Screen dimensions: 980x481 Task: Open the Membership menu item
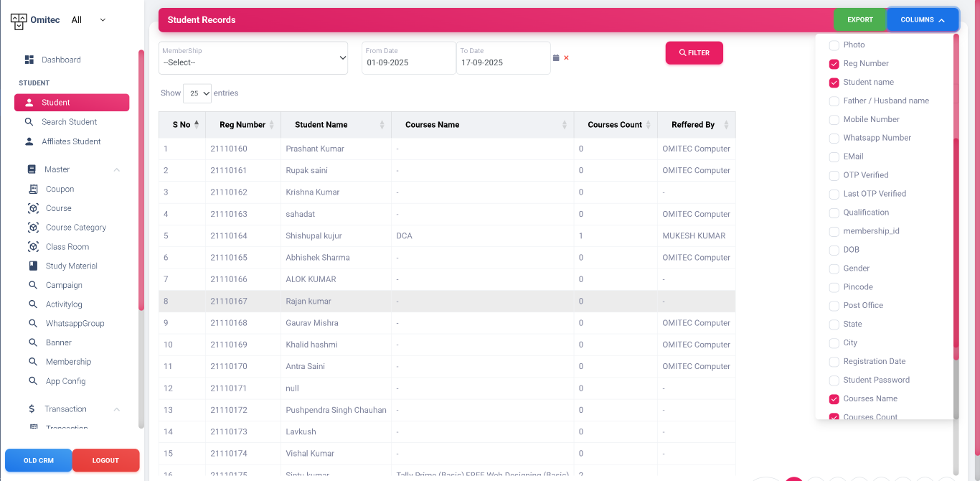68,362
